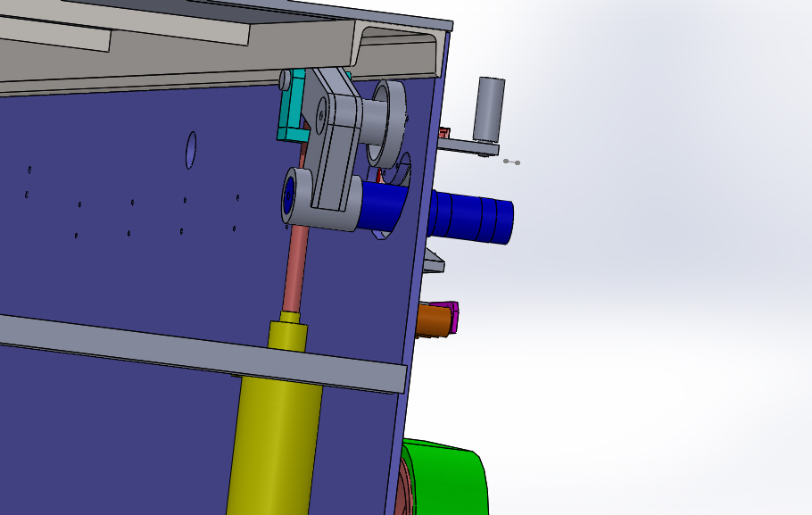Select the oval slot hole in purple panel

point(191,150)
